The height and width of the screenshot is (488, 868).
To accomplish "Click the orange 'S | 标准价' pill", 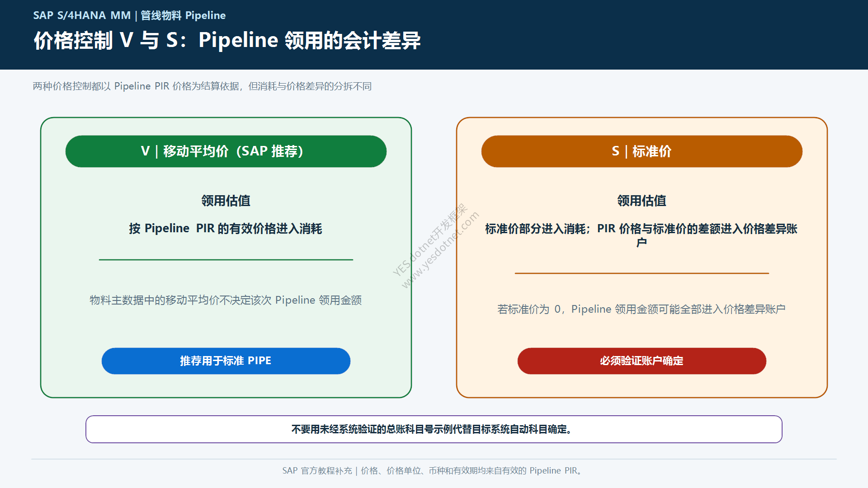I will [x=642, y=151].
